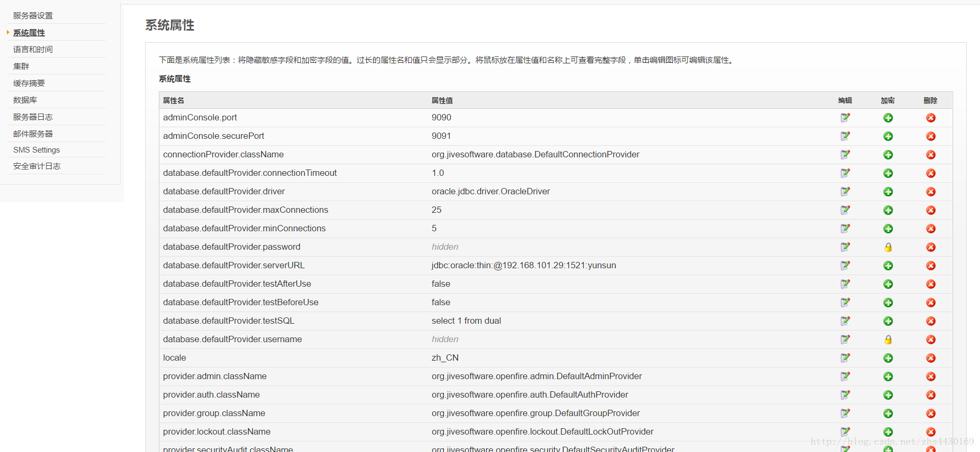The image size is (980, 452).
Task: Edit the database.defaultProvider.password property
Action: 845,247
